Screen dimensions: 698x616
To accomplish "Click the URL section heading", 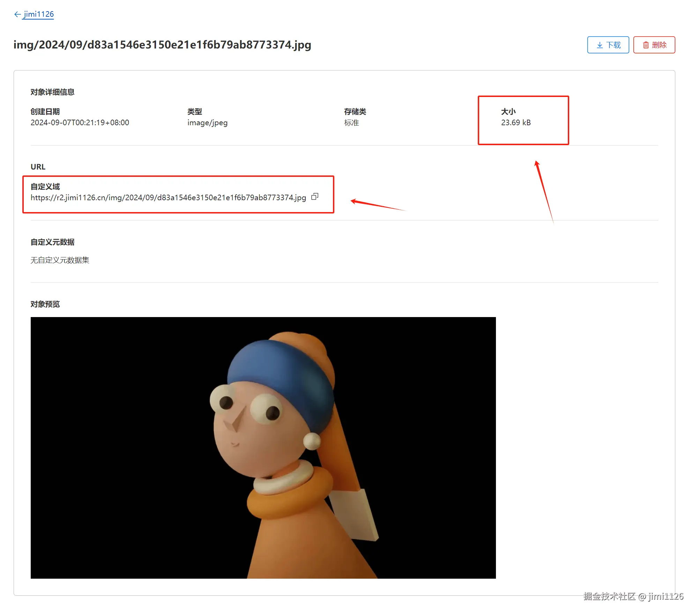I will [x=38, y=167].
